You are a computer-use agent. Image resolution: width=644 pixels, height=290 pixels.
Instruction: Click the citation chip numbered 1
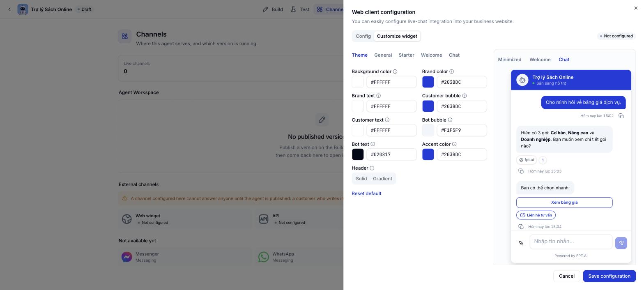pos(543,160)
